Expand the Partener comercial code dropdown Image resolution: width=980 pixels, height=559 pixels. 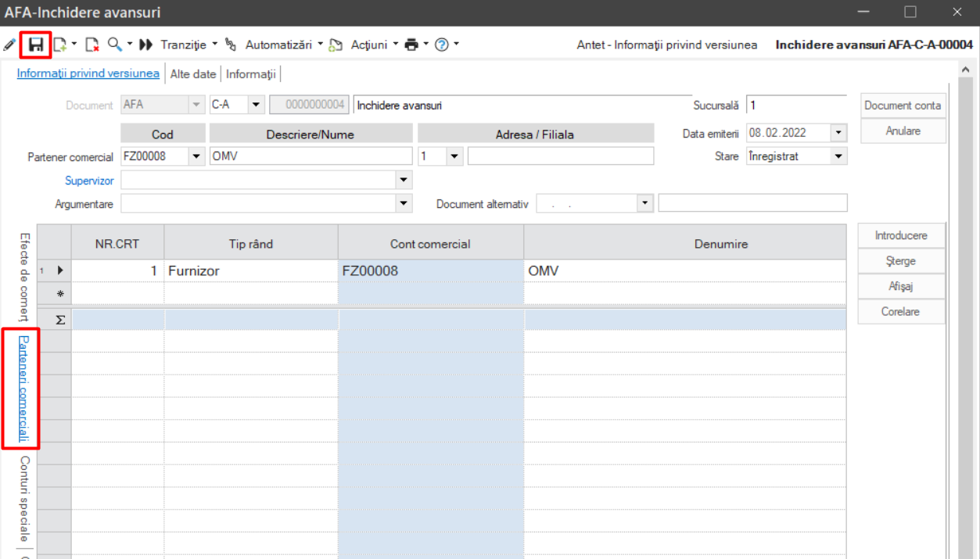(x=197, y=156)
